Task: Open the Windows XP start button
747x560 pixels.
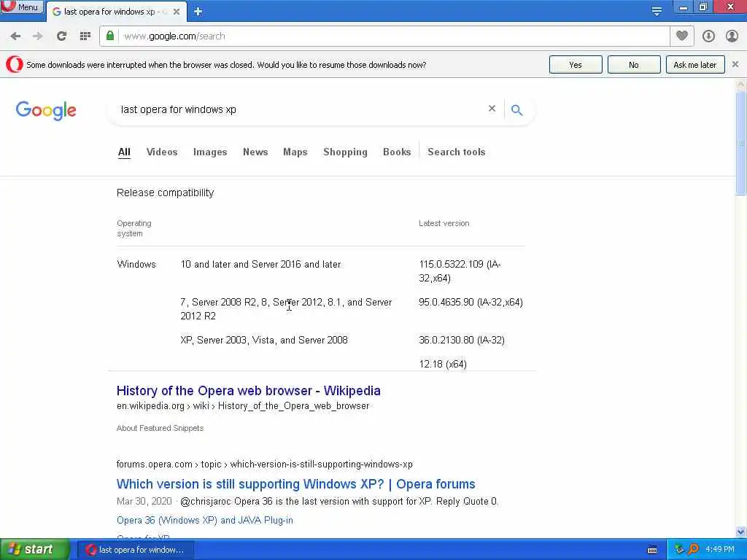Action: point(34,550)
